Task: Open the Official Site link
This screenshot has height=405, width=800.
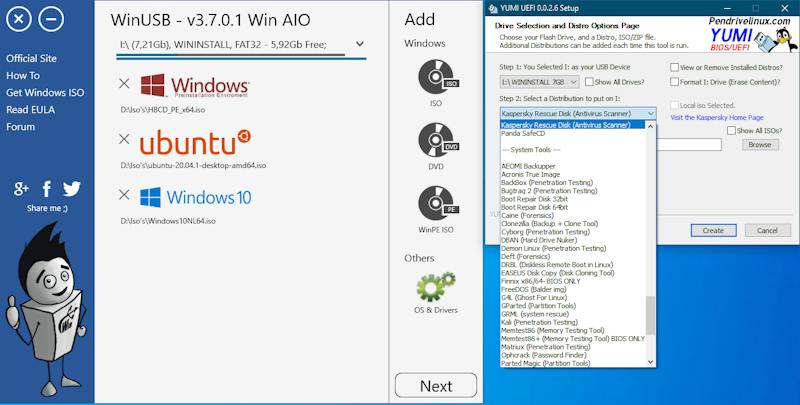Action: (31, 59)
